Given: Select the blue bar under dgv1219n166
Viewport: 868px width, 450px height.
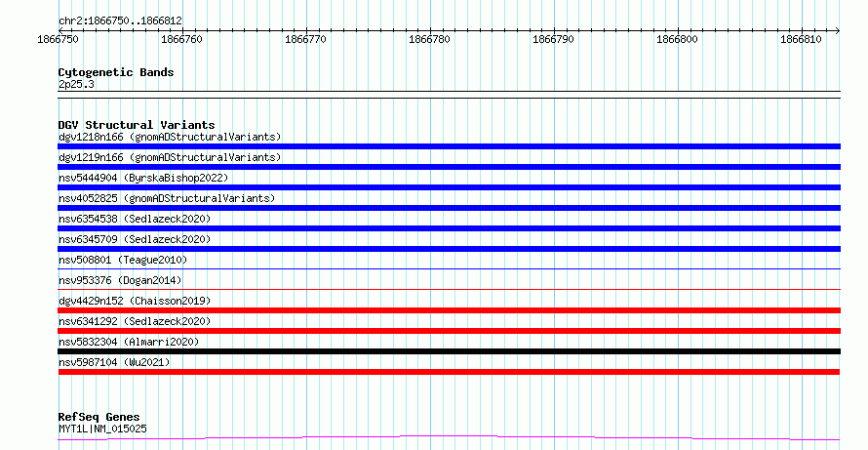Looking at the screenshot, I should point(449,167).
